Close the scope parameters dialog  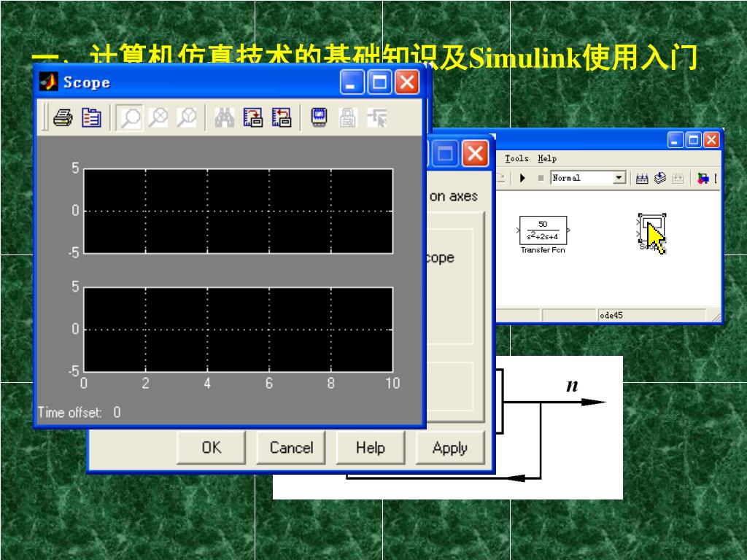(x=475, y=153)
